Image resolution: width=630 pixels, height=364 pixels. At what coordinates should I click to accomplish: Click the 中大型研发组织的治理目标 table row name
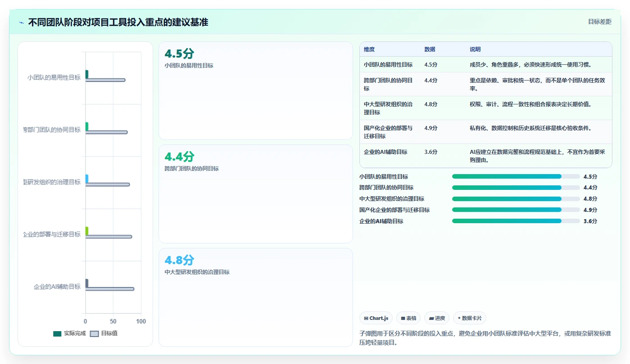(388, 108)
